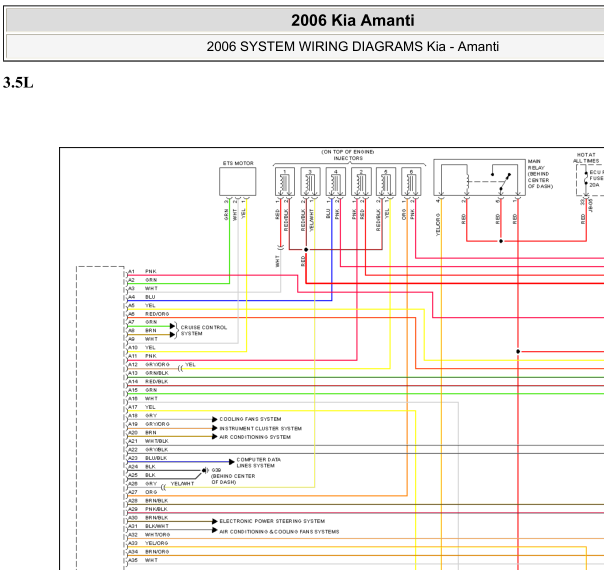
Task: Click the G39 ground symbol
Action: coord(205,470)
